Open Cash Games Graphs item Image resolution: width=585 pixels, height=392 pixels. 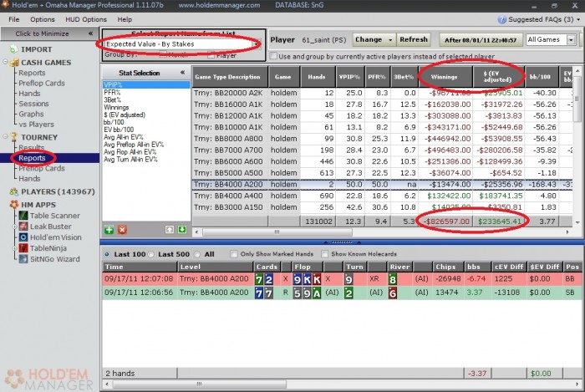coord(31,115)
